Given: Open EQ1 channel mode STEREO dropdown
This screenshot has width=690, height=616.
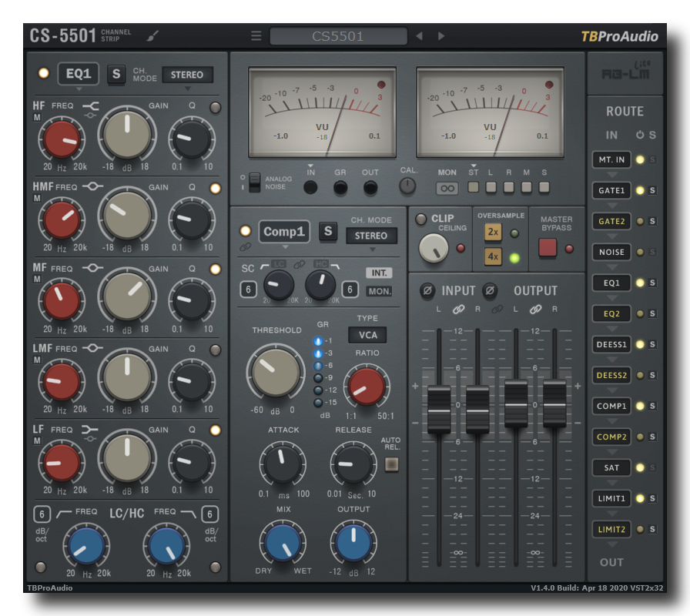Looking at the screenshot, I should point(187,75).
